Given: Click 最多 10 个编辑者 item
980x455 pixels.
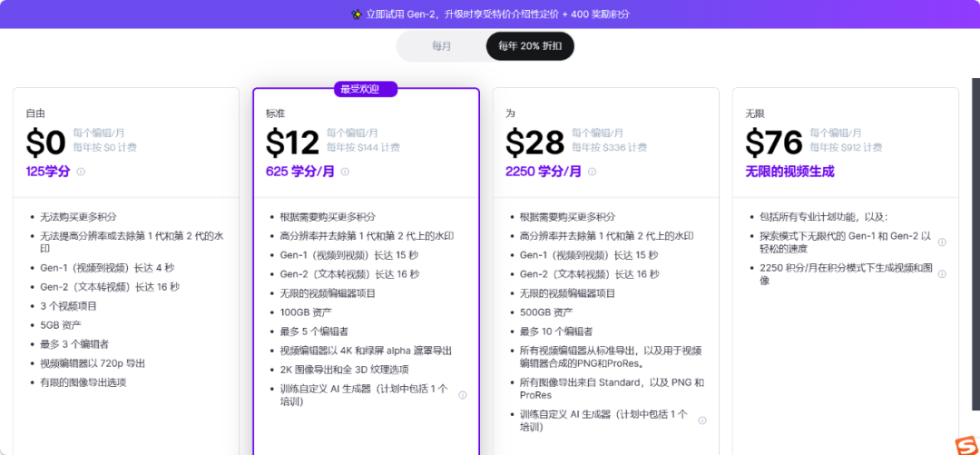Looking at the screenshot, I should click(x=556, y=331).
